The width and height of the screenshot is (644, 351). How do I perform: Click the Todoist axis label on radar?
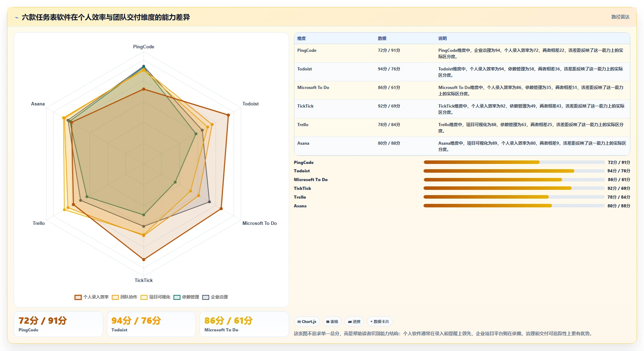click(x=251, y=104)
